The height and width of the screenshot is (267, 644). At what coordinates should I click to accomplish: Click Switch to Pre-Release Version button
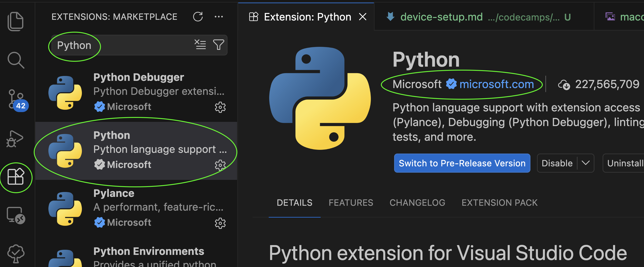click(462, 163)
